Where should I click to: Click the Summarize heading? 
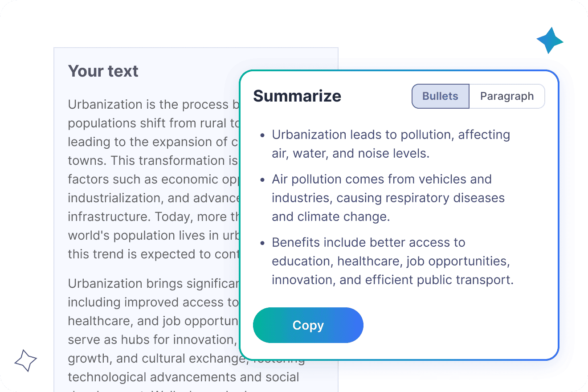tap(297, 96)
